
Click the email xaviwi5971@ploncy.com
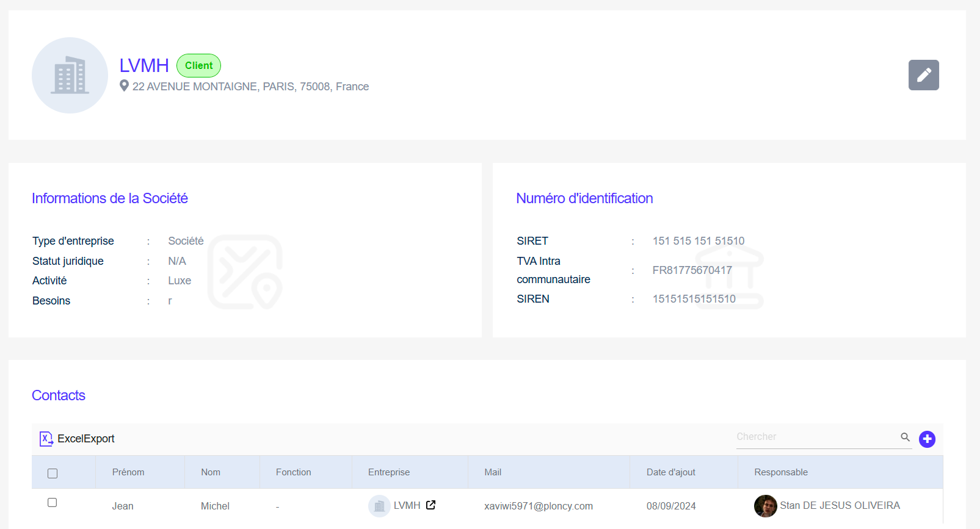pyautogui.click(x=539, y=506)
